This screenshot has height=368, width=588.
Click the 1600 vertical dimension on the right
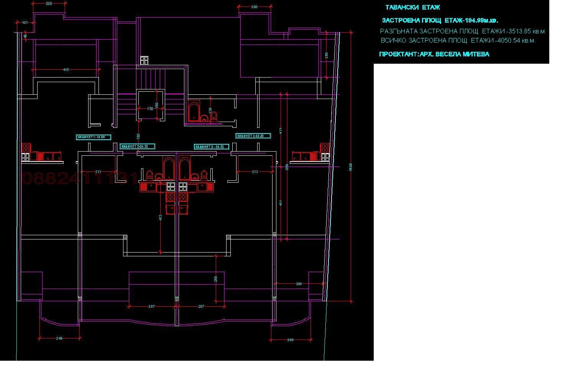[x=351, y=167]
